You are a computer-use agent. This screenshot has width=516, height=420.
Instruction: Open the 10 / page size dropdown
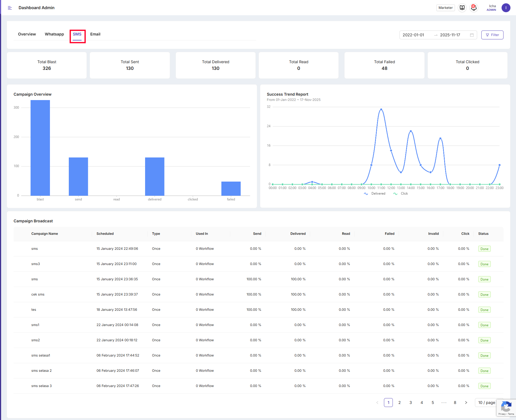pos(487,403)
